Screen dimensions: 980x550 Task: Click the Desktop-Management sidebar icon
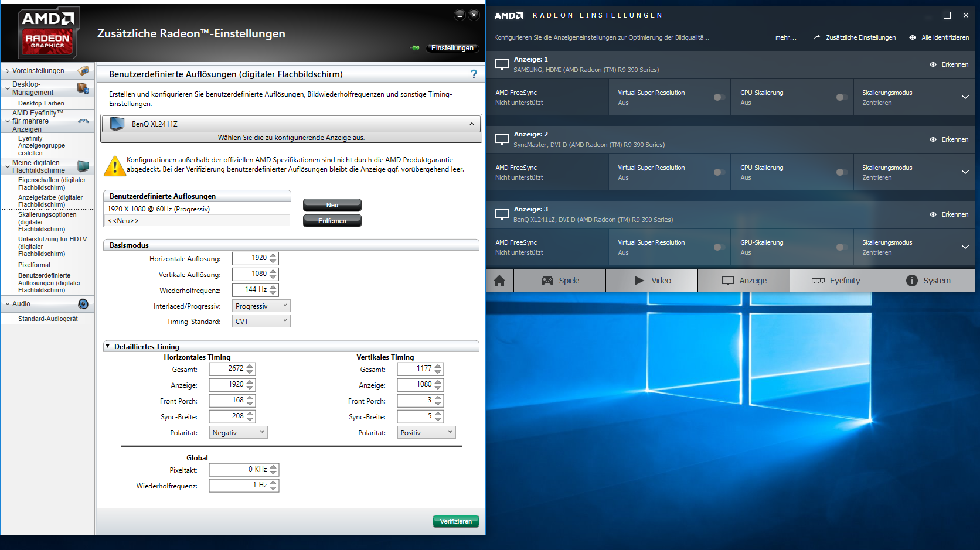tap(83, 88)
